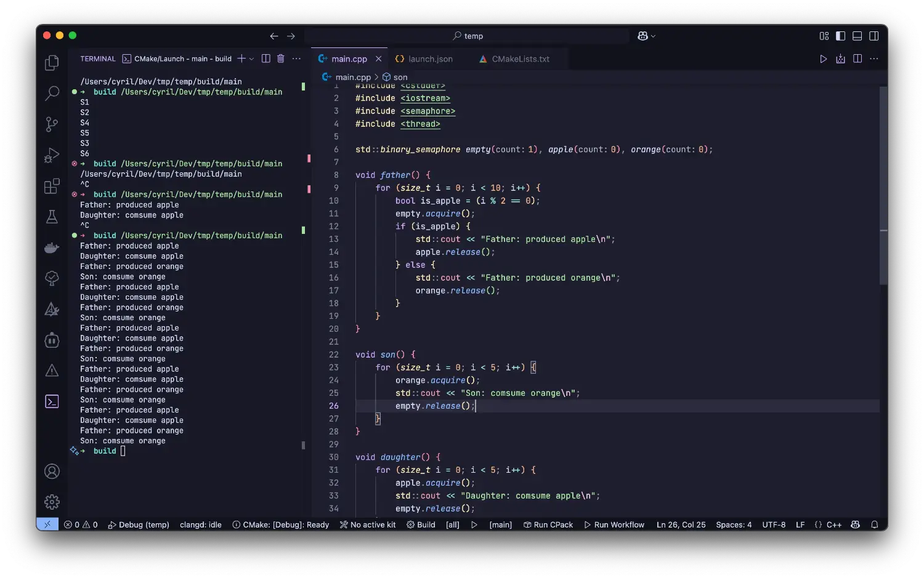
Task: Toggle primary side bar layout button
Action: 840,36
